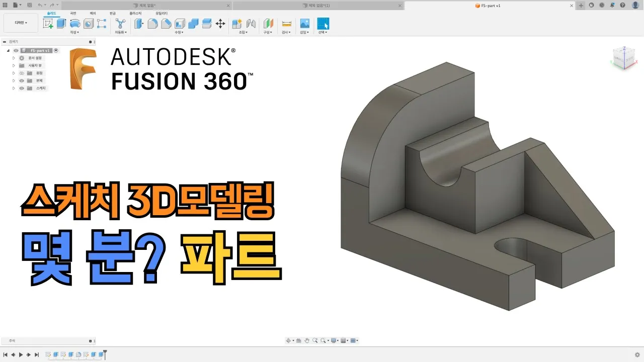
Task: Toggle visibility of 스케치 folder
Action: pos(22,88)
